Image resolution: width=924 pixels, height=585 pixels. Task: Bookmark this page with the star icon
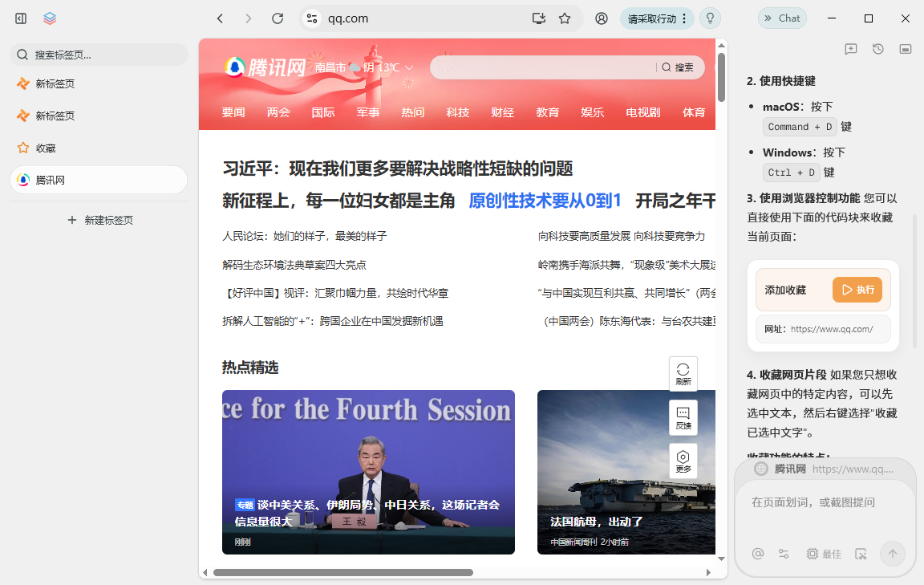tap(565, 18)
